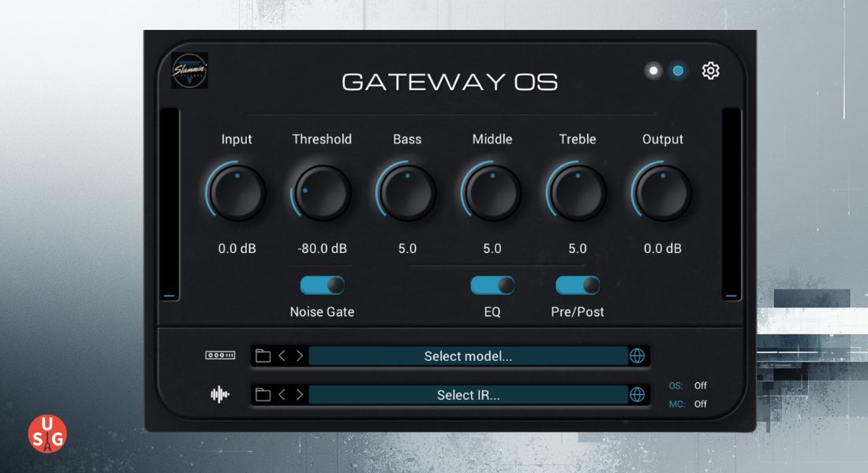
Task: Click the Threshold knob
Action: click(322, 192)
